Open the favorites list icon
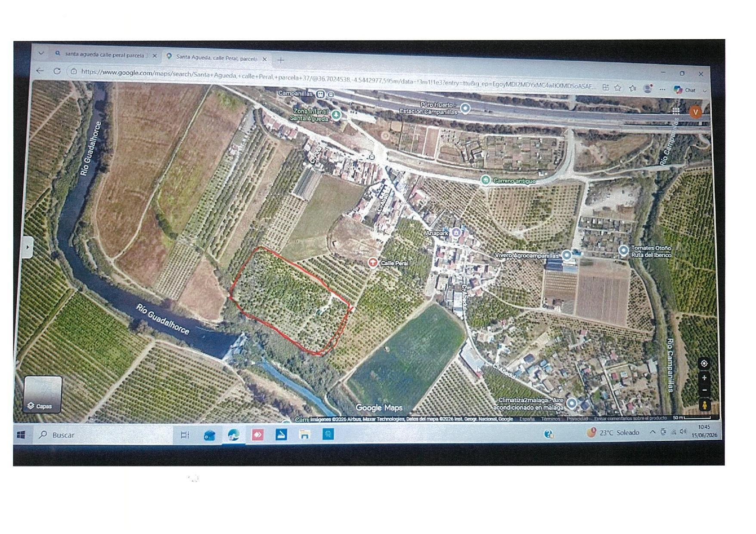This screenshot has height=534, width=756. click(632, 88)
